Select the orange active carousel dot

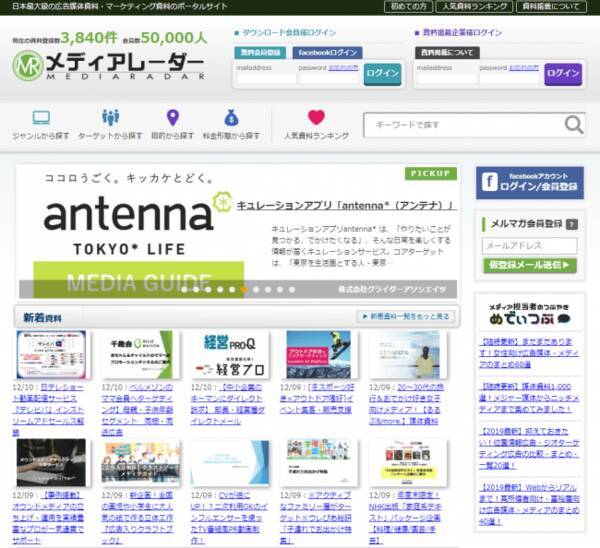245,289
